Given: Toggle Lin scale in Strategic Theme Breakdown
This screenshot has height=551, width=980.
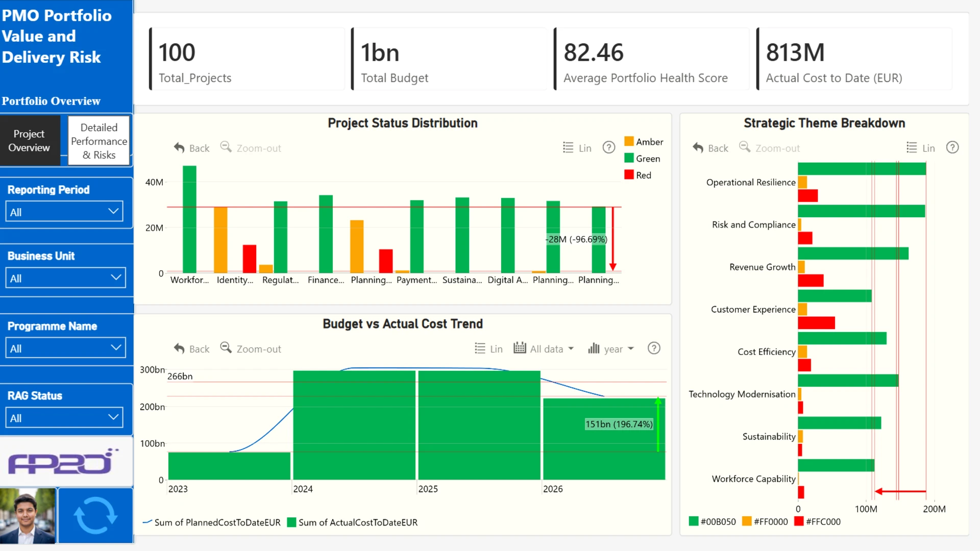Looking at the screenshot, I should [920, 148].
